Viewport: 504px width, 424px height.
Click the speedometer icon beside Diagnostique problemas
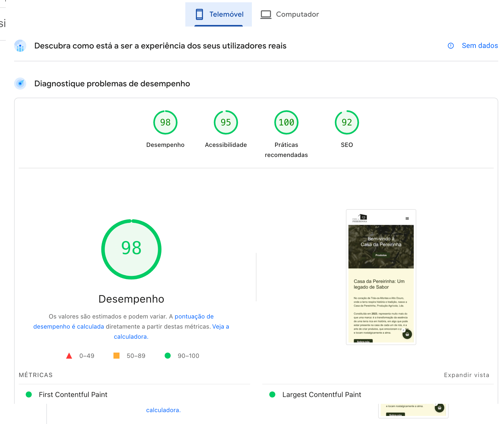click(x=20, y=84)
